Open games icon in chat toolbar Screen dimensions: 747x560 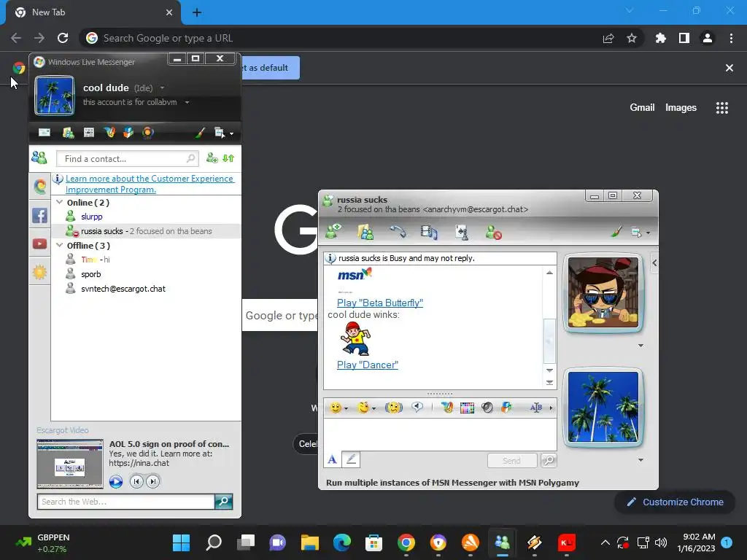[x=462, y=233]
